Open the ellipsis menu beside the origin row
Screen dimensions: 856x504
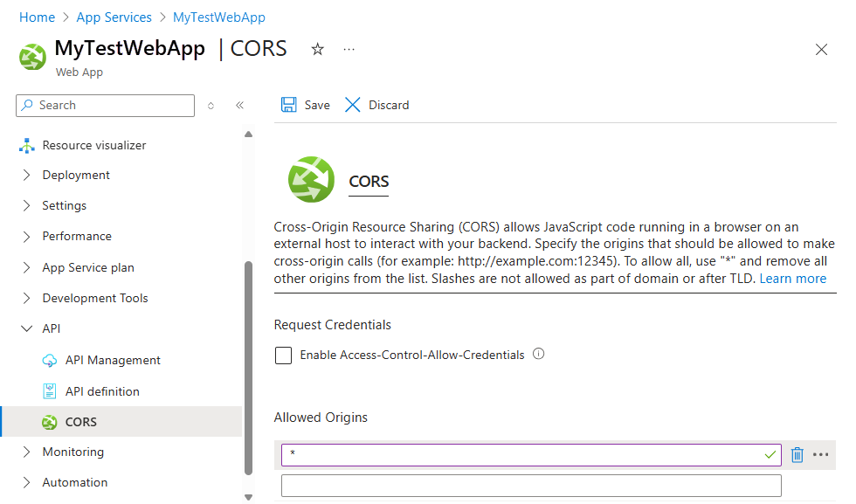point(820,454)
